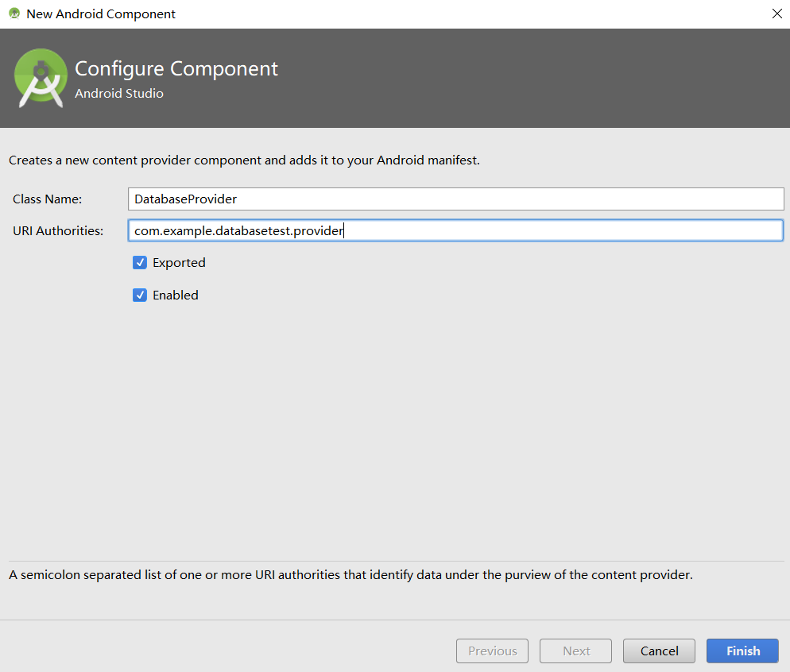Click the disabled Previous button

pos(492,651)
